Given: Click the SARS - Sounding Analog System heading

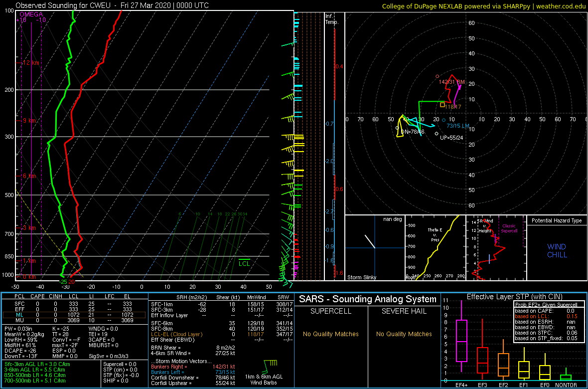Looking at the screenshot, I should (368, 300).
